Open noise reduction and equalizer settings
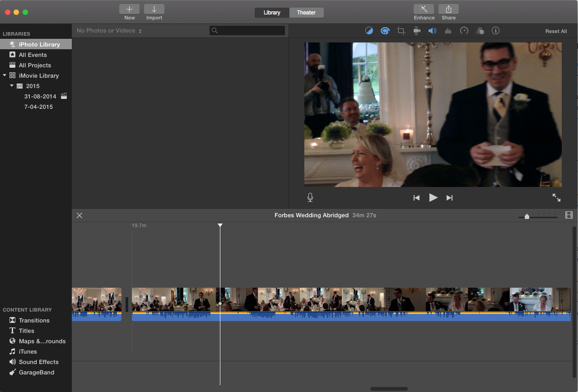Viewport: 578px width, 392px height. [448, 31]
